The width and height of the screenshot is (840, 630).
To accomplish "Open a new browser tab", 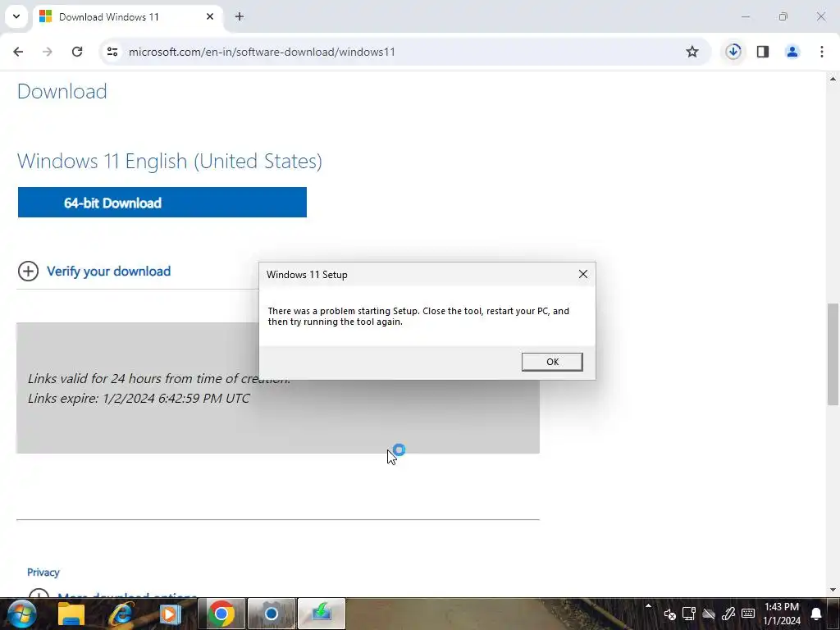I will point(240,16).
